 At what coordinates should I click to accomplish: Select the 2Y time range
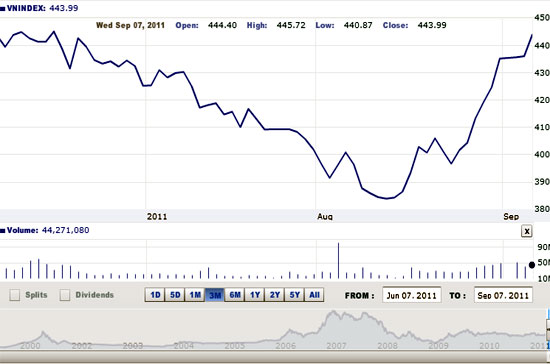point(275,295)
